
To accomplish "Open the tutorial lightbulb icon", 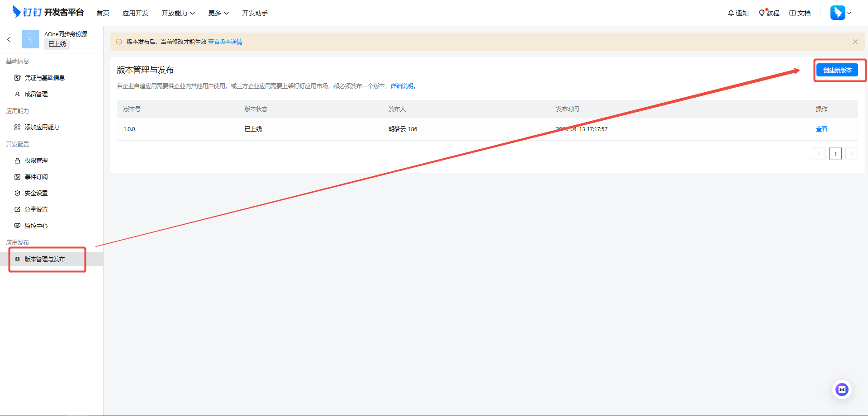I will point(762,13).
